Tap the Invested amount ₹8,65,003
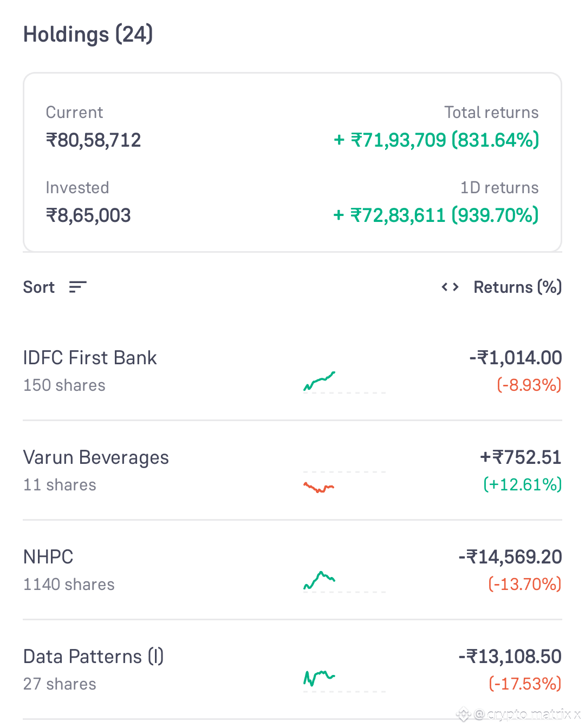 pyautogui.click(x=88, y=215)
